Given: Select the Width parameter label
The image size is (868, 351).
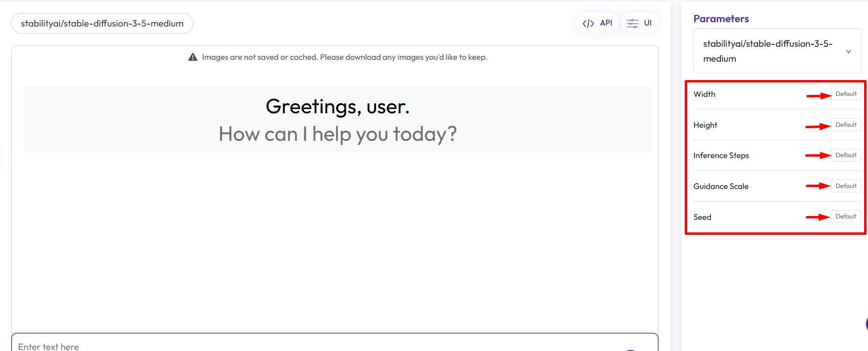Looking at the screenshot, I should 705,94.
